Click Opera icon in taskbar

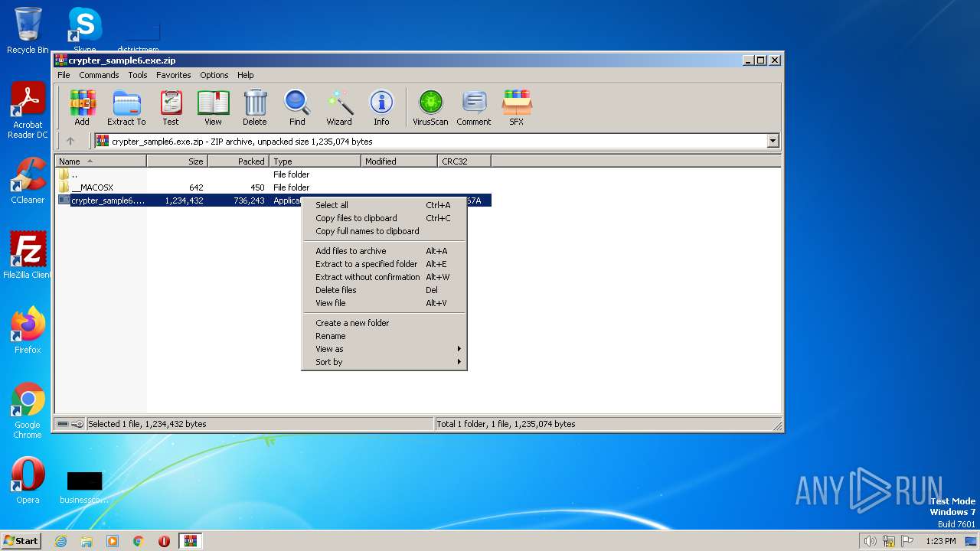164,541
